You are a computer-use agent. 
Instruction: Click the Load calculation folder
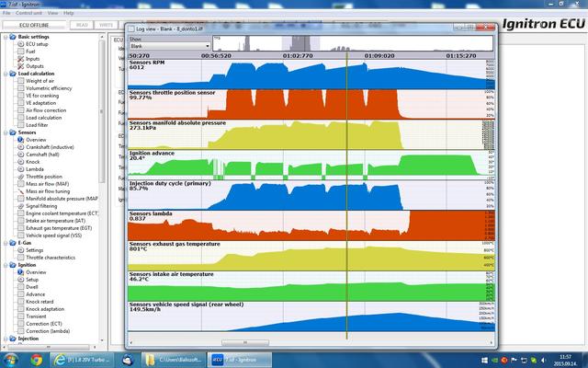point(36,74)
